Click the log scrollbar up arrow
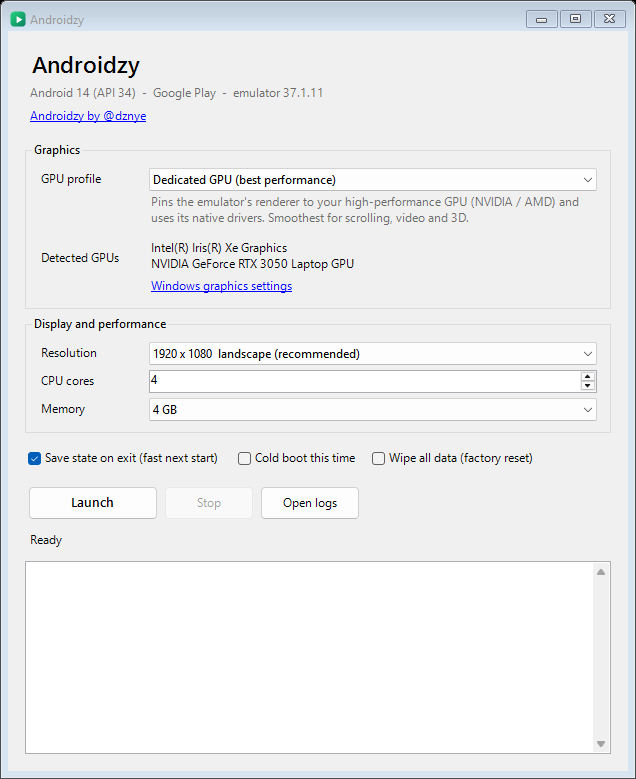Screen dimensions: 636x779 tap(601, 572)
